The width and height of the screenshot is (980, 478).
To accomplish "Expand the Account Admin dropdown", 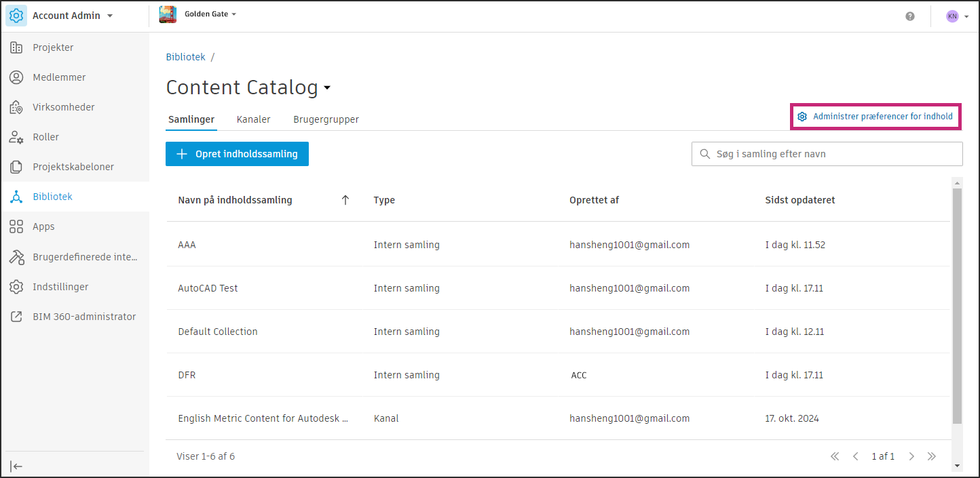I will [110, 16].
